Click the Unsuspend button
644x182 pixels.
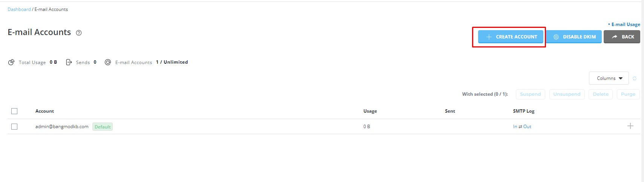tap(567, 94)
